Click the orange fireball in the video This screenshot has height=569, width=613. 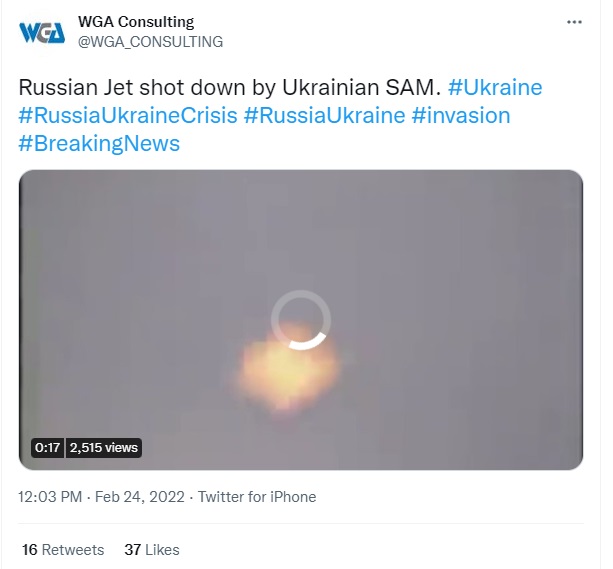coord(287,370)
